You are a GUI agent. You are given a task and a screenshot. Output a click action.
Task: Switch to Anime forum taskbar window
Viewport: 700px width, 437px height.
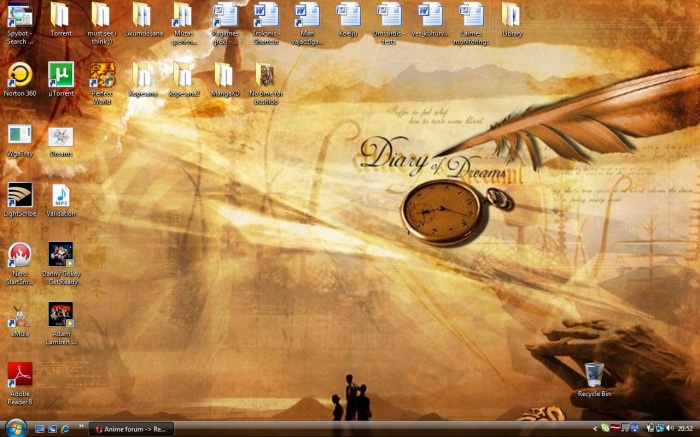coord(131,429)
